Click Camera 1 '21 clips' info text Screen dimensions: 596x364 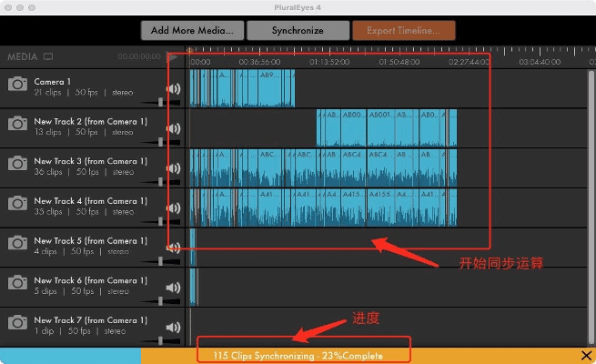point(47,92)
